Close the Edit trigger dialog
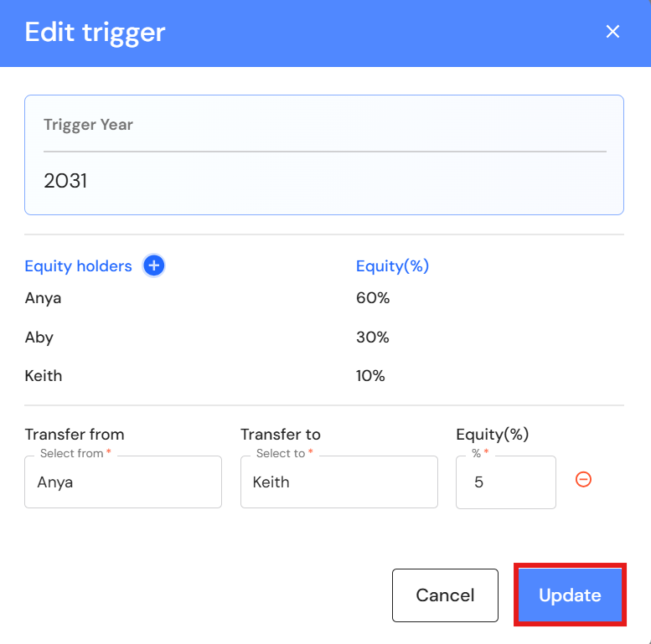 [612, 32]
